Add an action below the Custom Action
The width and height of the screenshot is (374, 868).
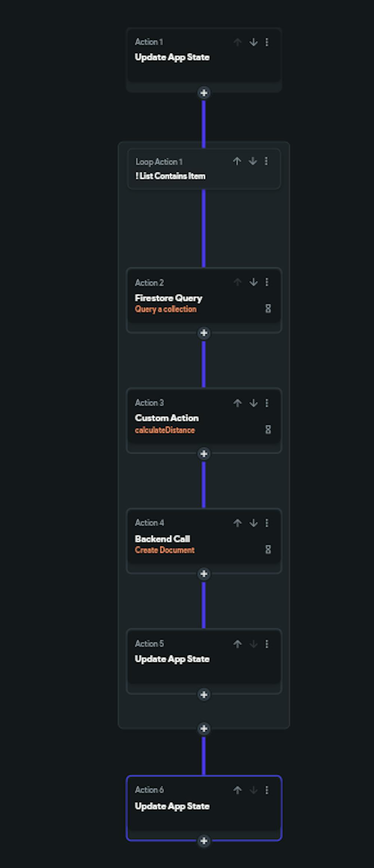coord(204,454)
